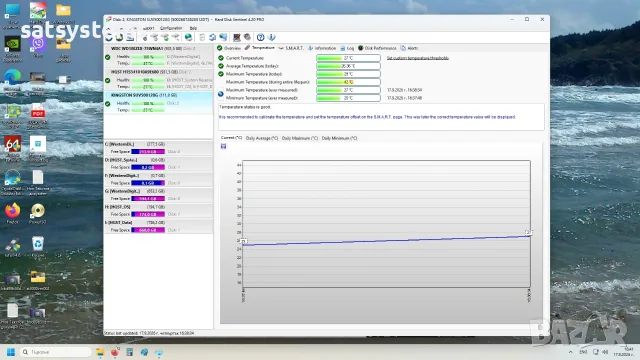Switch to the Information tab
The height and width of the screenshot is (360, 640).
[322, 48]
